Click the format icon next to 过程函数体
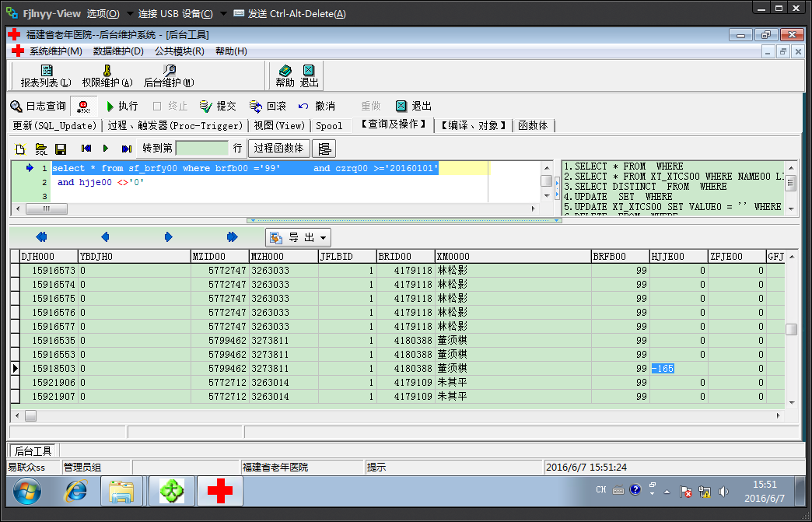Image resolution: width=812 pixels, height=522 pixels. coord(324,149)
